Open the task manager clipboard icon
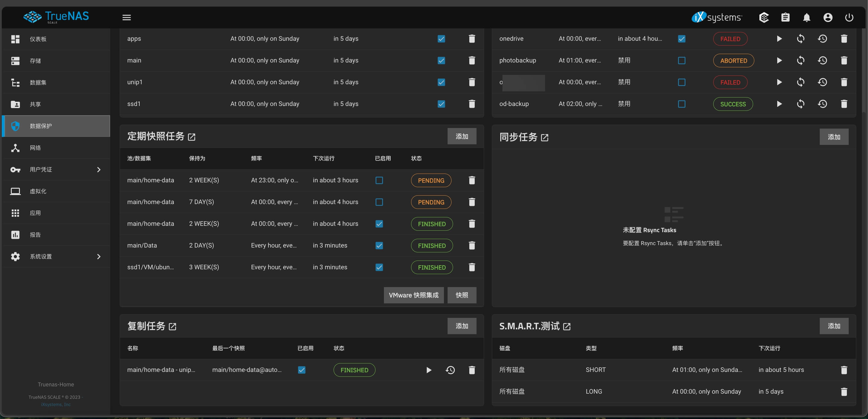 click(x=785, y=17)
